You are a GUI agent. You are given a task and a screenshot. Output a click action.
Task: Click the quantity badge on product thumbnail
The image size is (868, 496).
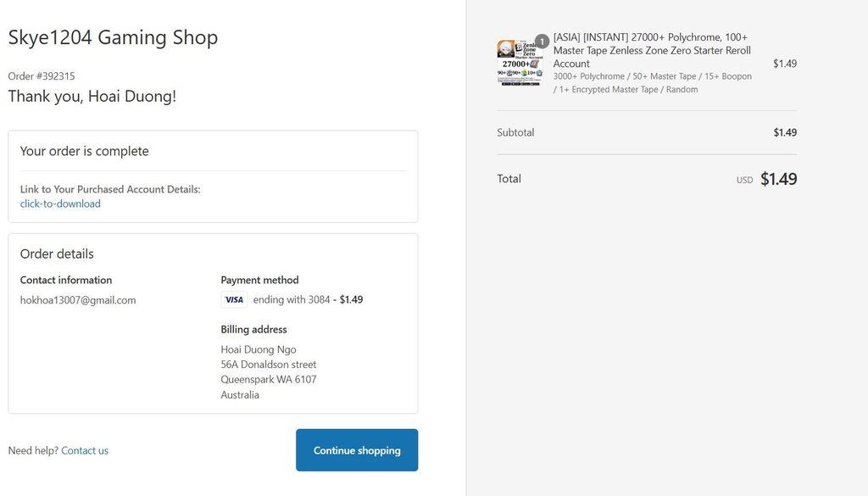(x=542, y=41)
